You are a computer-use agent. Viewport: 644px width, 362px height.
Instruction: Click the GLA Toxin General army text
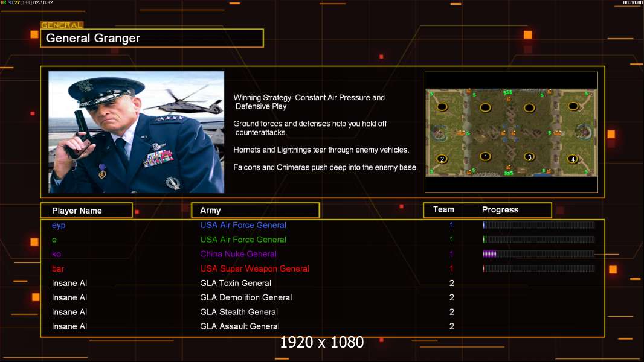[236, 283]
